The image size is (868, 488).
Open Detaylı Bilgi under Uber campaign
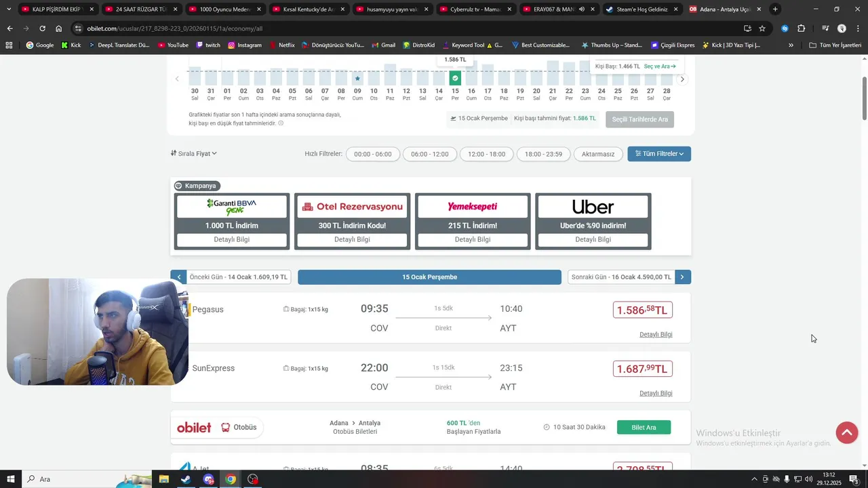pyautogui.click(x=593, y=240)
